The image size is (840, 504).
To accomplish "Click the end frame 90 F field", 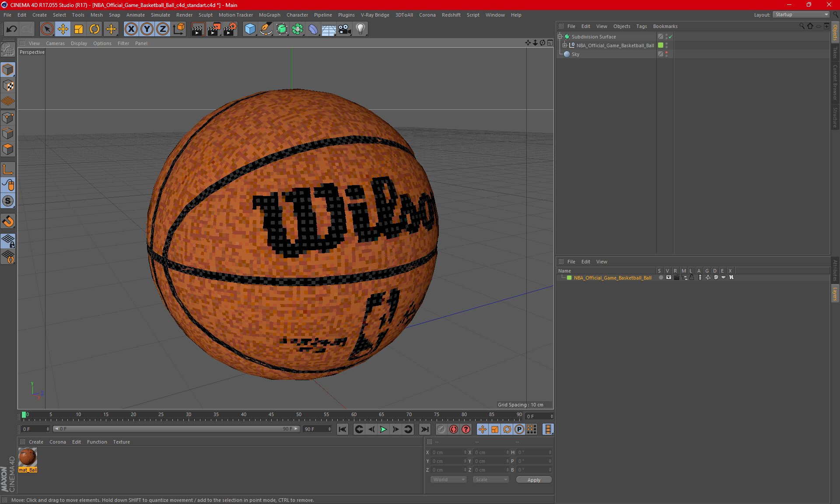I will [318, 429].
